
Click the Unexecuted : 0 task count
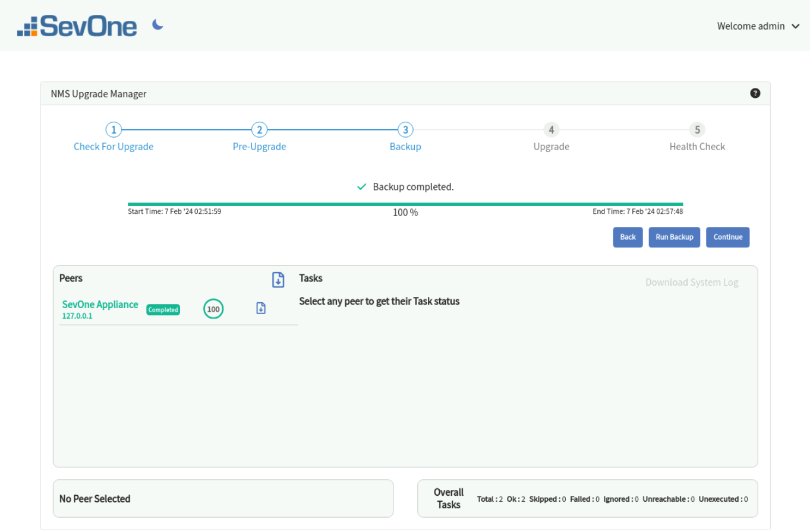723,499
